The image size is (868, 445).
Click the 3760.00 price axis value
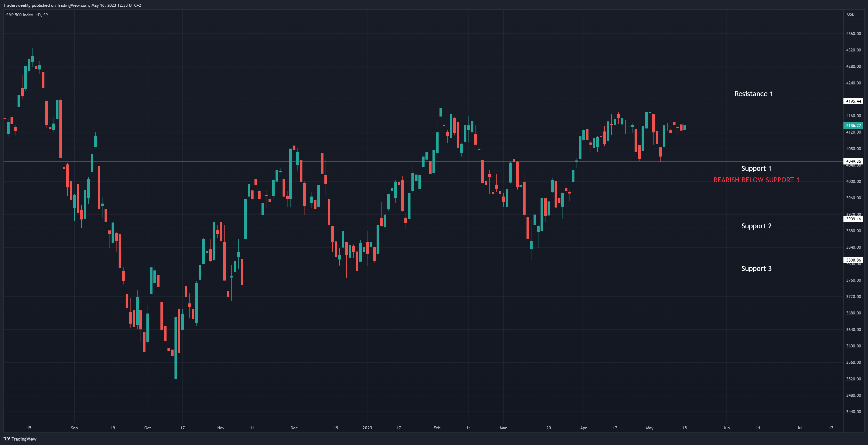(853, 280)
